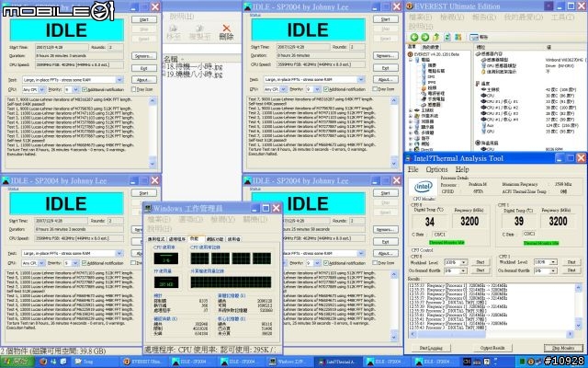
Task: Switch to Windows 工作管理員 taskbar button
Action: click(x=289, y=362)
